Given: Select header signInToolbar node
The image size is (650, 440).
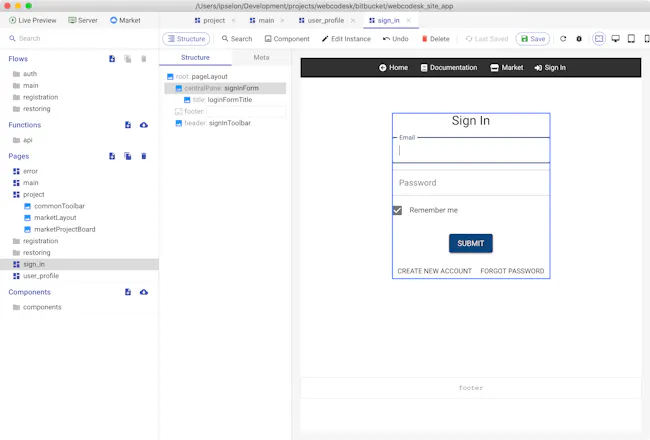Looking at the screenshot, I should pos(213,123).
